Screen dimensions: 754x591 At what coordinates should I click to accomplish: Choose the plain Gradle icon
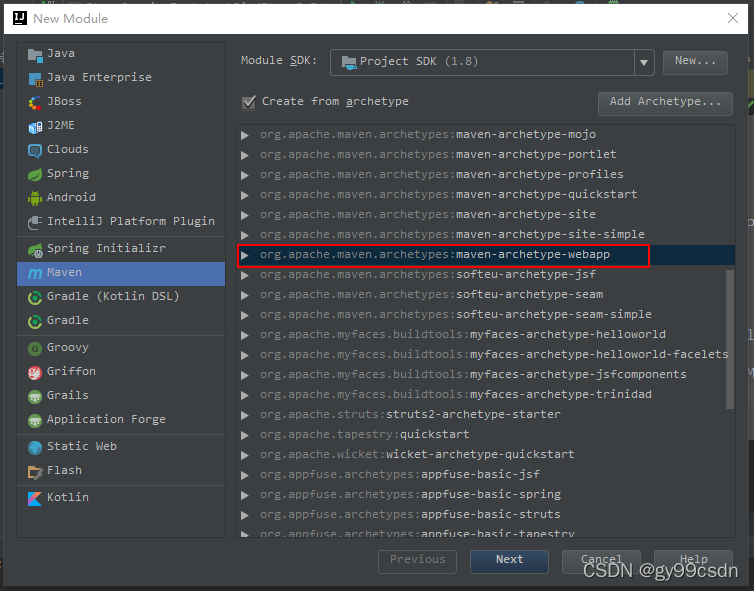(x=35, y=321)
